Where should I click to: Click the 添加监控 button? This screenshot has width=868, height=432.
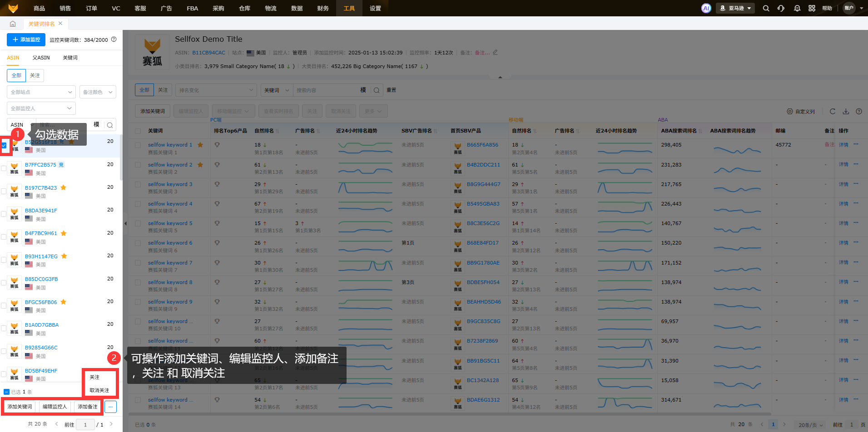point(26,39)
